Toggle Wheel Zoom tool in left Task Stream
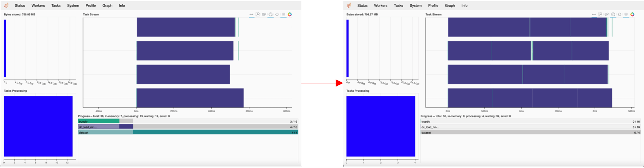This screenshot has width=644, height=168. click(271, 14)
